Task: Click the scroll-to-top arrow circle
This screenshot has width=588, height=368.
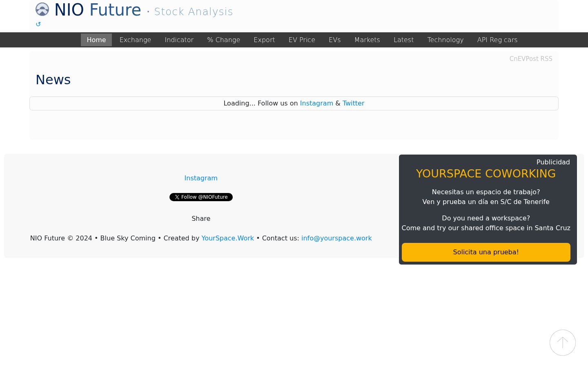Action: point(562,343)
